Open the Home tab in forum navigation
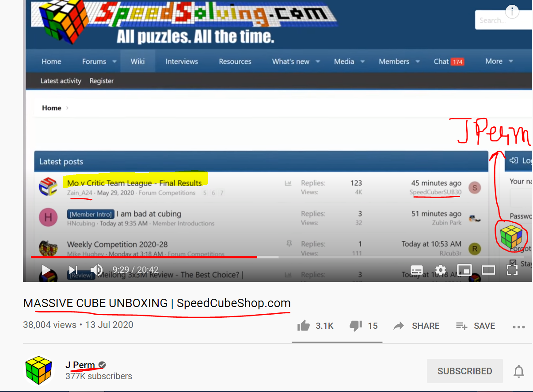Image resolution: width=533 pixels, height=392 pixels. [51, 61]
